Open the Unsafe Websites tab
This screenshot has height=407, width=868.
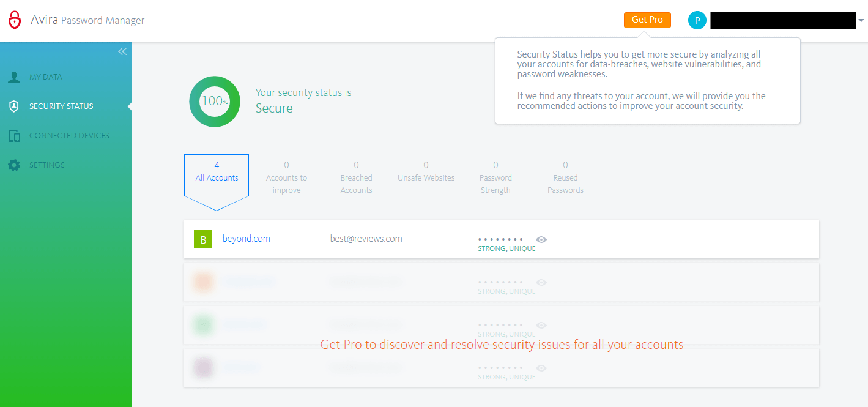(x=426, y=171)
